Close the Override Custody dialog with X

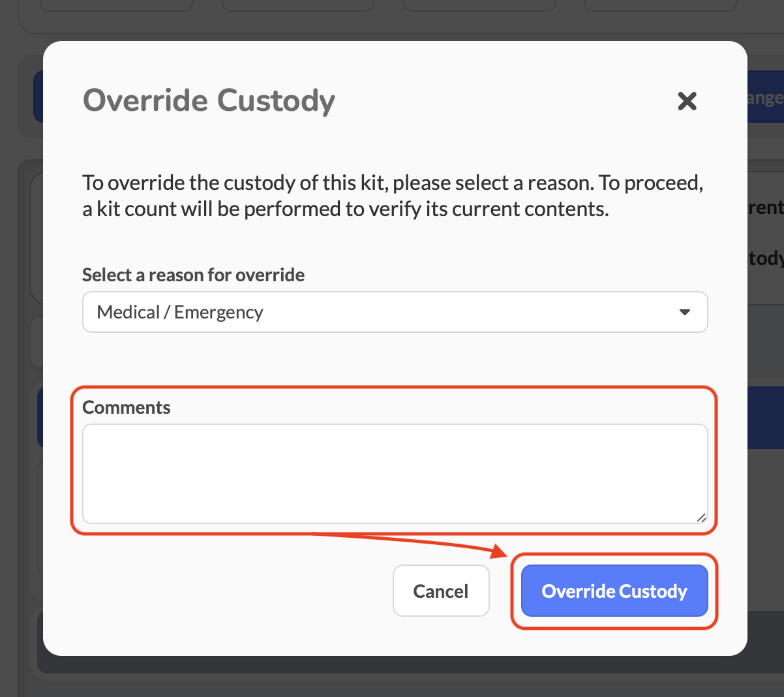coord(687,101)
